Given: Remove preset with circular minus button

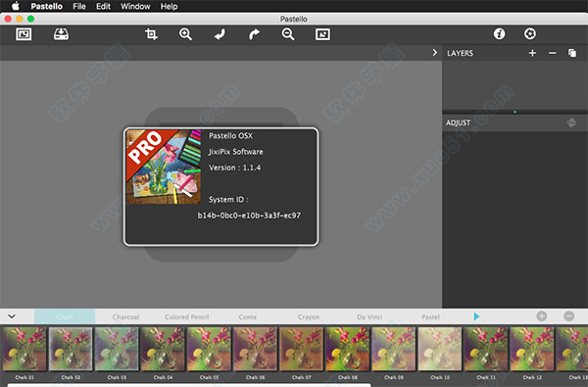Looking at the screenshot, I should tap(568, 316).
